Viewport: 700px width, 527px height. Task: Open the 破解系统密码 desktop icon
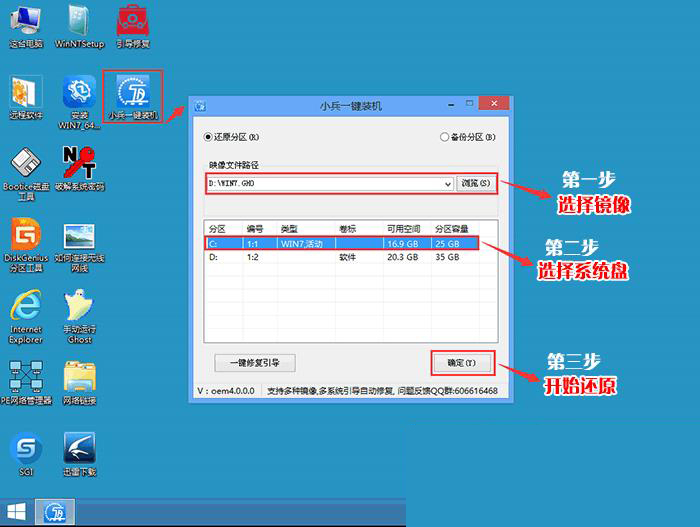[x=79, y=169]
